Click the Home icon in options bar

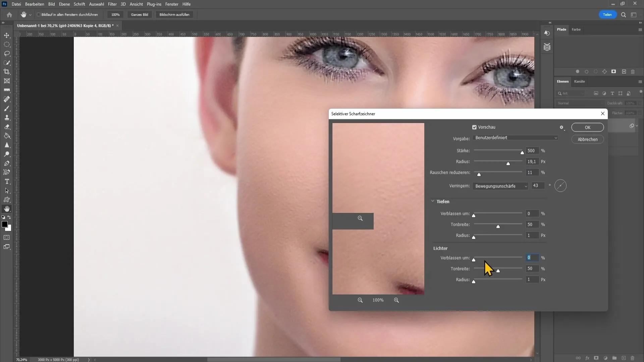(x=9, y=15)
